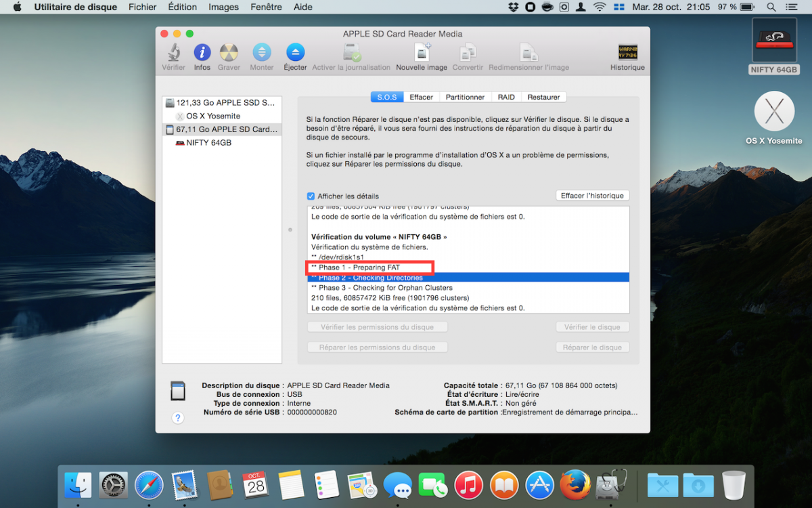Open the Édition menu
The width and height of the screenshot is (812, 508).
(x=182, y=7)
